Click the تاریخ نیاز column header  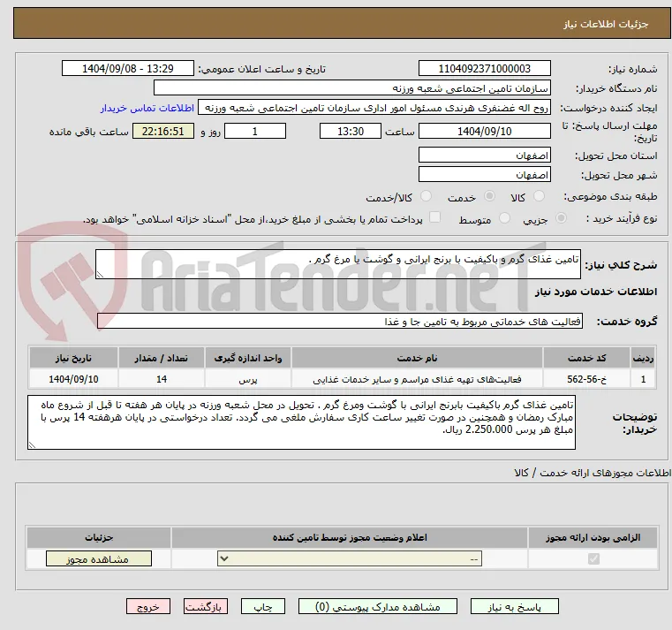73,358
